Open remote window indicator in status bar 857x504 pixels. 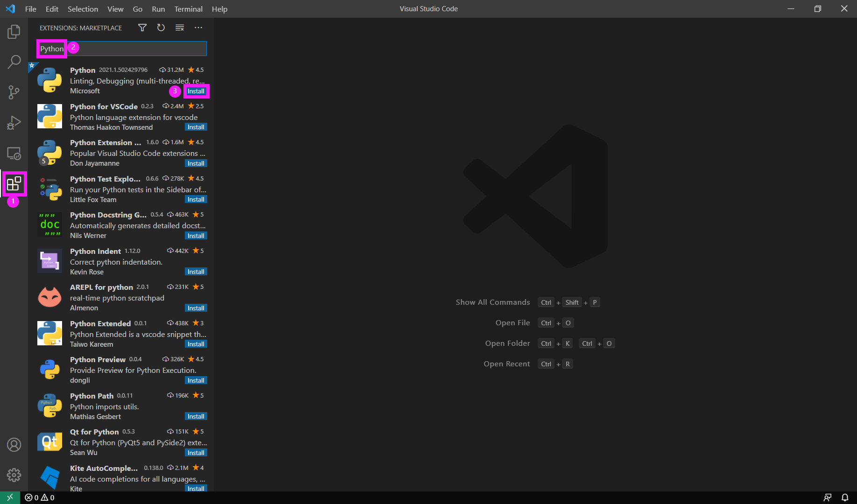click(10, 497)
